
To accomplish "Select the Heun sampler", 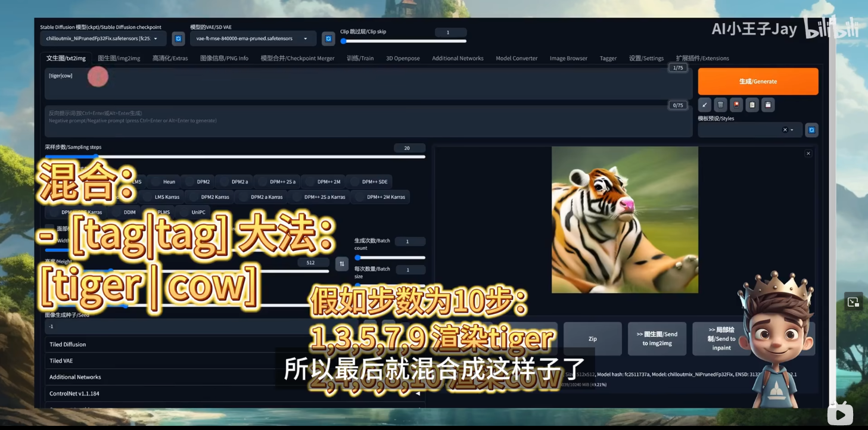I will pos(164,182).
